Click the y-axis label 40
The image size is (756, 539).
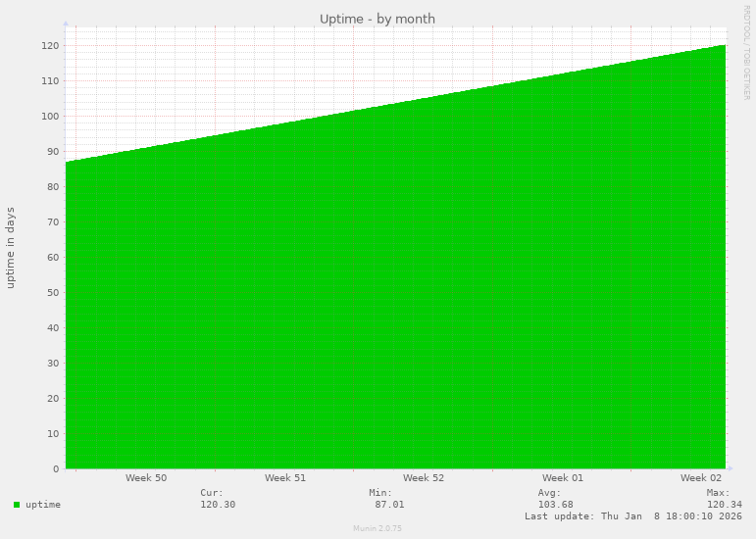click(x=53, y=327)
